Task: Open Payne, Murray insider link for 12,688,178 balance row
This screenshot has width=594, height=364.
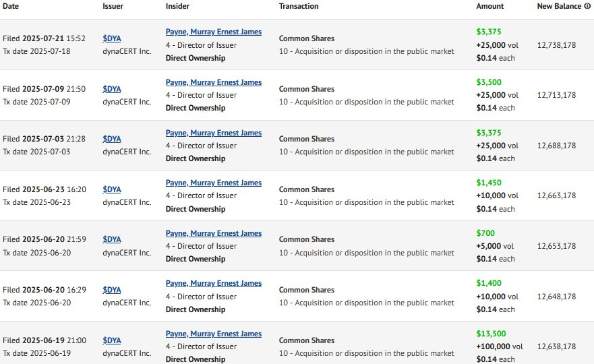Action: point(214,133)
